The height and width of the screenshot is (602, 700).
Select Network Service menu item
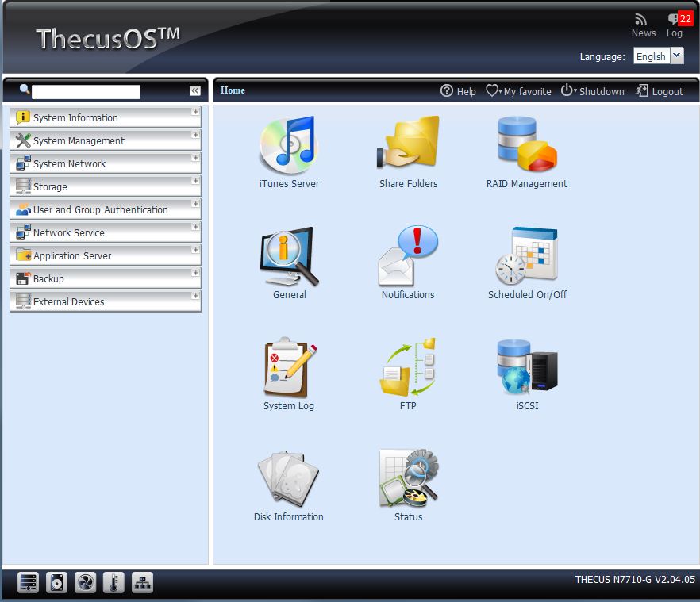click(x=106, y=233)
